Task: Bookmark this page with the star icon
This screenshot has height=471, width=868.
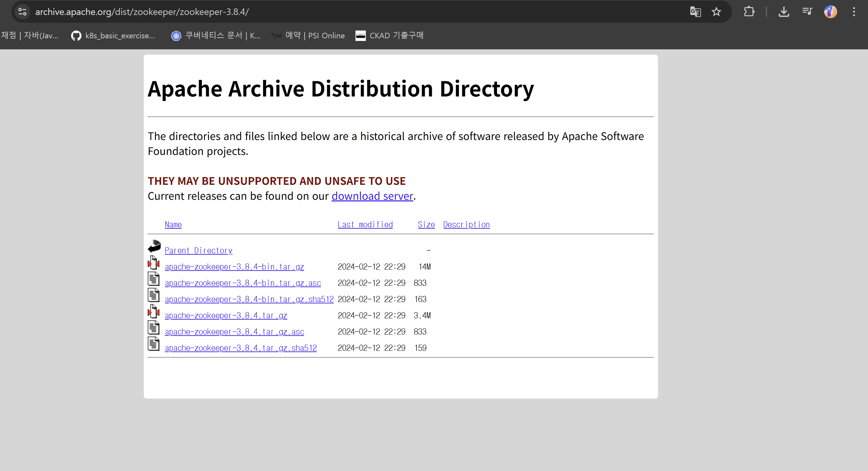Action: point(716,12)
